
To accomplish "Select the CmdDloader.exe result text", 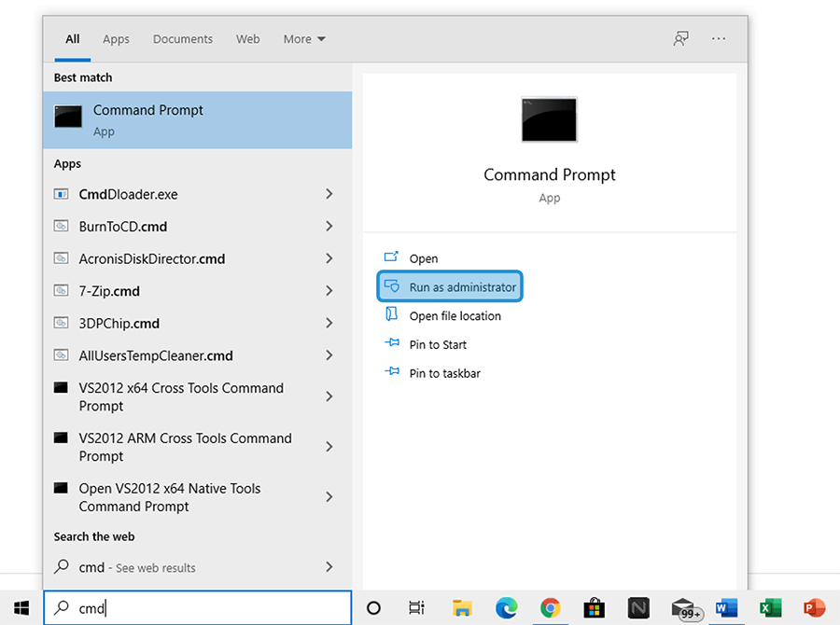I will click(128, 194).
